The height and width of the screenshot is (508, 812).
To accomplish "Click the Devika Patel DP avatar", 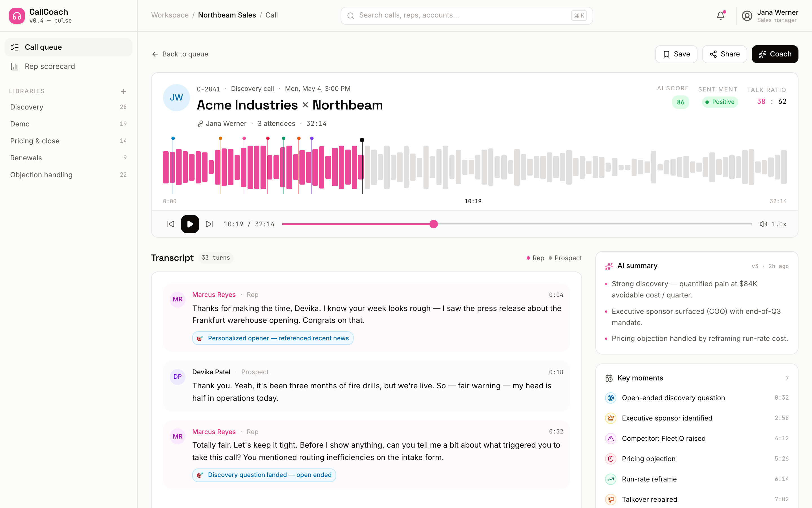I will pyautogui.click(x=178, y=377).
